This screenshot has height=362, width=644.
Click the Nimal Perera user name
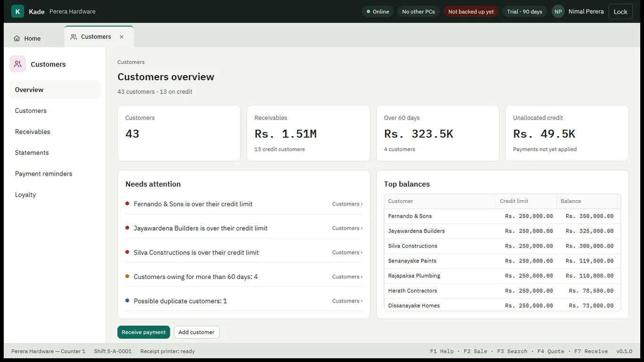pyautogui.click(x=586, y=11)
